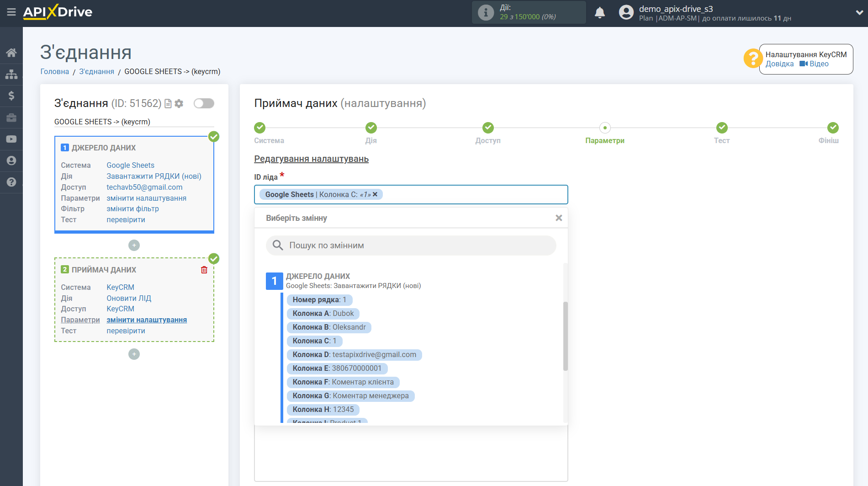
Task: Select variable Колонка H: 12345
Action: point(323,410)
